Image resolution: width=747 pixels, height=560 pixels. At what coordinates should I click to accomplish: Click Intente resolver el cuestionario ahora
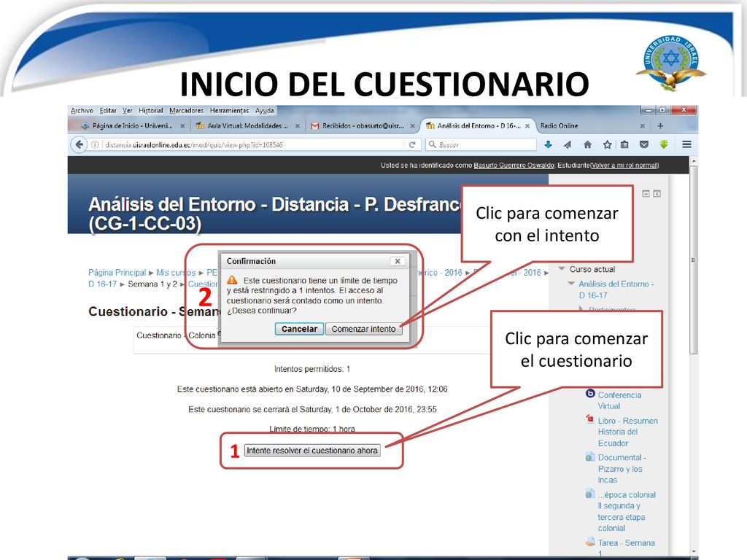point(312,451)
